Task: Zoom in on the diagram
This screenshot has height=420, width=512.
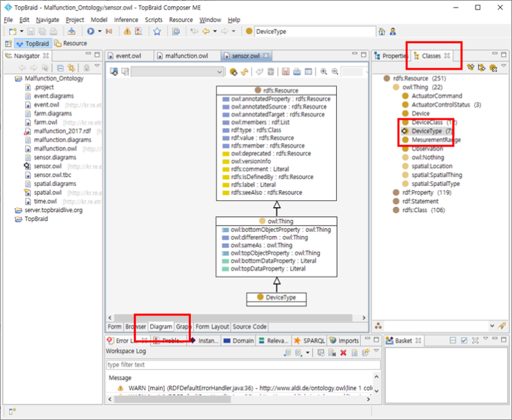Action: (x=323, y=72)
